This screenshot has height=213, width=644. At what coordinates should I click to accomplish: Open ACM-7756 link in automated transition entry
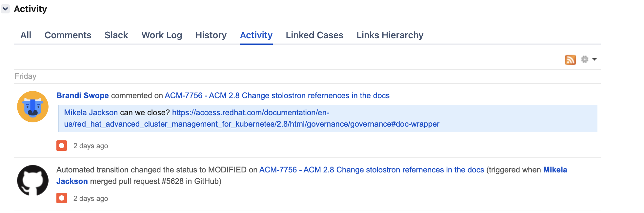(372, 170)
